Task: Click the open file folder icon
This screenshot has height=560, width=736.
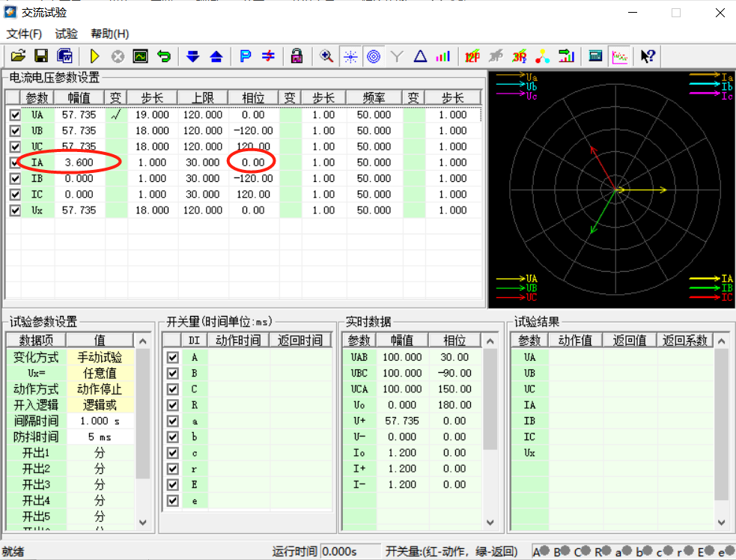Action: tap(18, 56)
